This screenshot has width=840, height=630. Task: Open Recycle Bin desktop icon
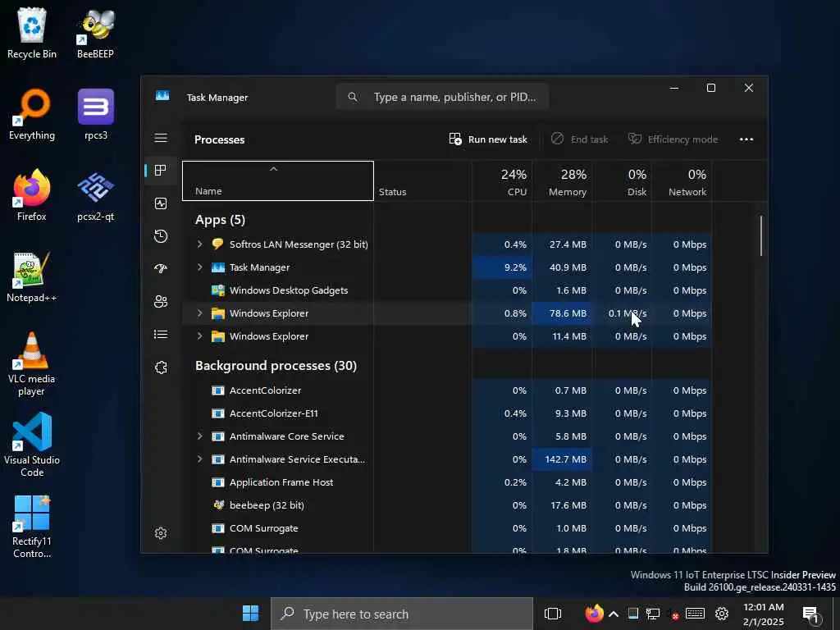32,33
